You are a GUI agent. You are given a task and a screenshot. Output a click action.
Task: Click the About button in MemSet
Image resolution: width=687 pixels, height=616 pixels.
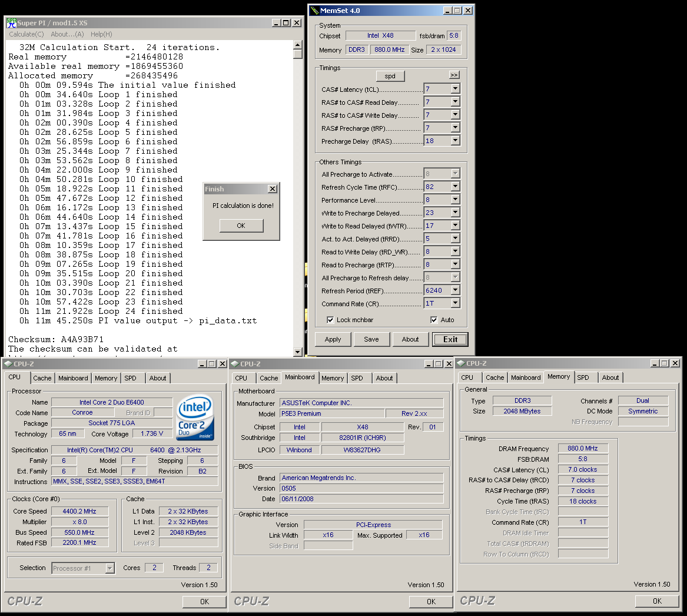[x=410, y=339]
